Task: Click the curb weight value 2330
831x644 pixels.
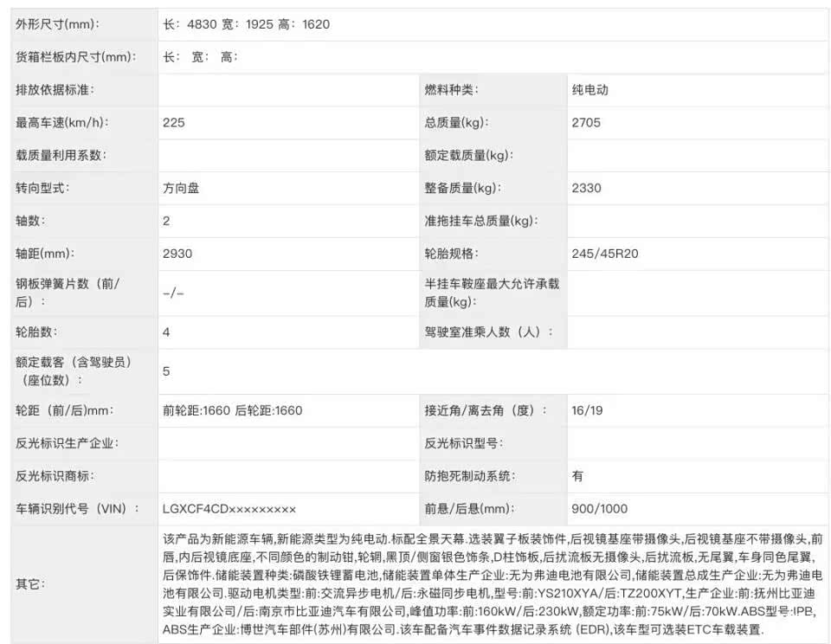Action: (x=586, y=188)
